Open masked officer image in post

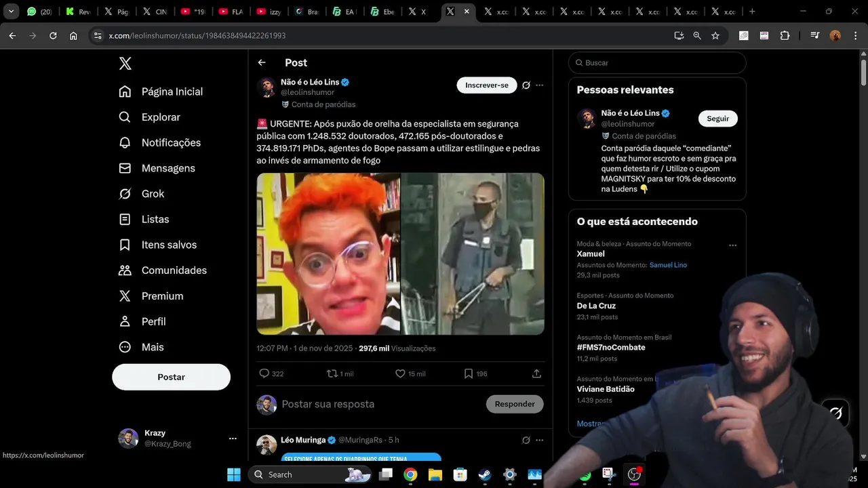pos(473,253)
